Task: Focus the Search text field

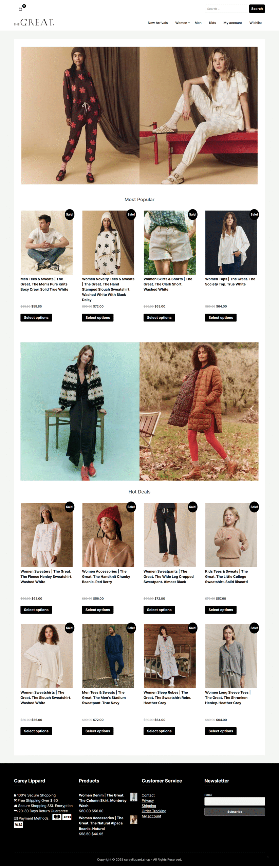Action: coord(227,9)
